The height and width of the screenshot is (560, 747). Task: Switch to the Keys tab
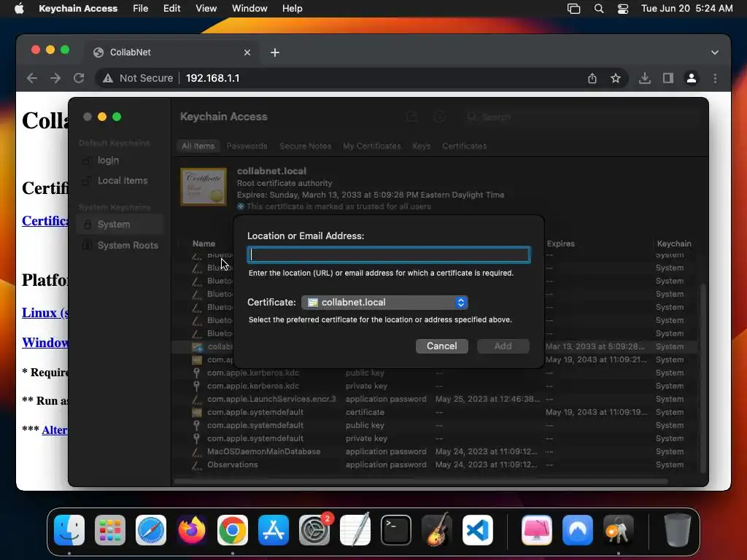click(x=421, y=146)
